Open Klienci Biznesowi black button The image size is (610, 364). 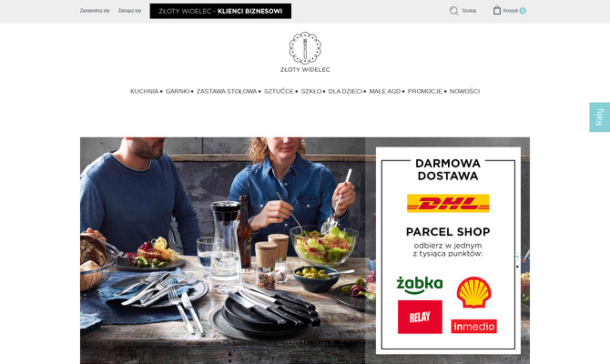(220, 11)
